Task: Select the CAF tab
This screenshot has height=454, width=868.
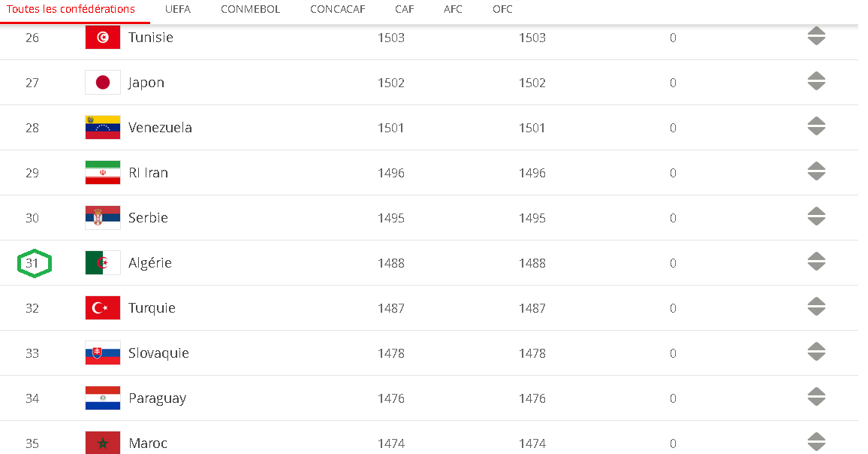Action: click(404, 10)
